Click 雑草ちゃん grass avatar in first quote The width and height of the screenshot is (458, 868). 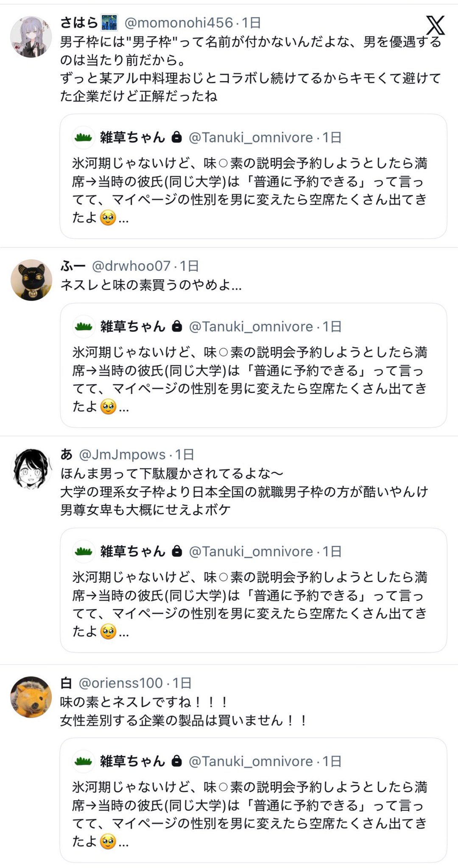tap(84, 137)
